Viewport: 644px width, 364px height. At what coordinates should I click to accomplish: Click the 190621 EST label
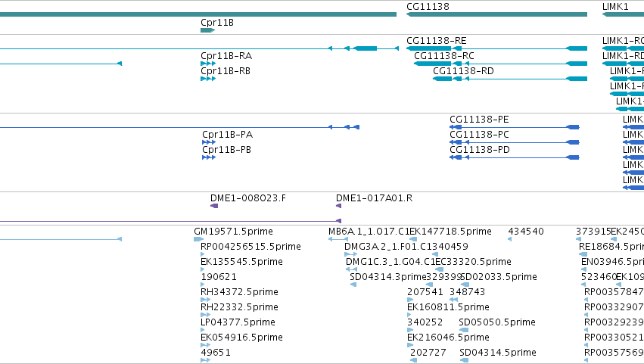pyautogui.click(x=219, y=277)
